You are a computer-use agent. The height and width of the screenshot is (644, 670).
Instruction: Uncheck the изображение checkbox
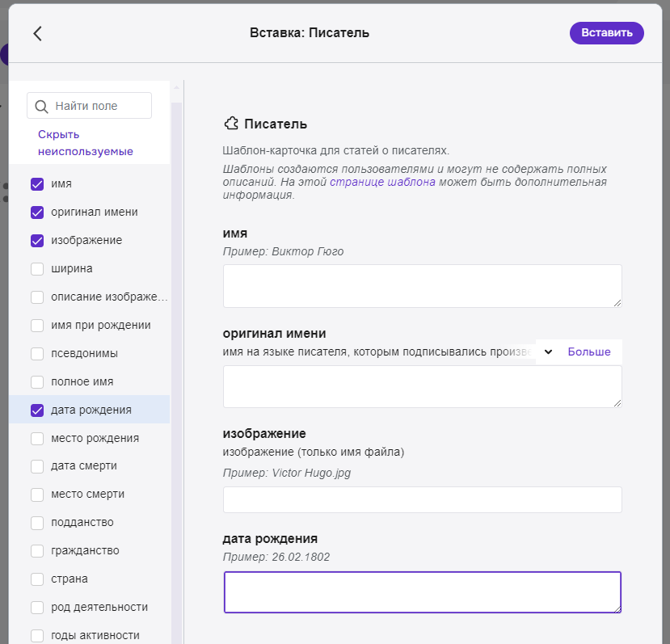coord(37,241)
